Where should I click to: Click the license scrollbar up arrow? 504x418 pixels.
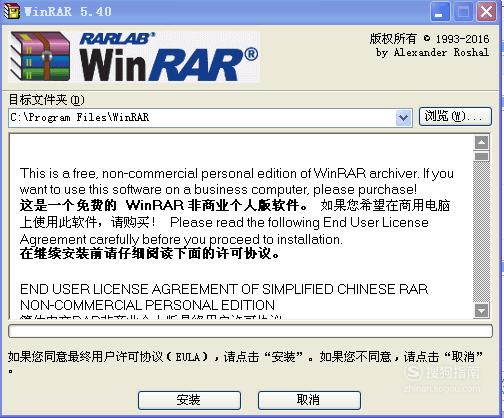click(x=481, y=143)
